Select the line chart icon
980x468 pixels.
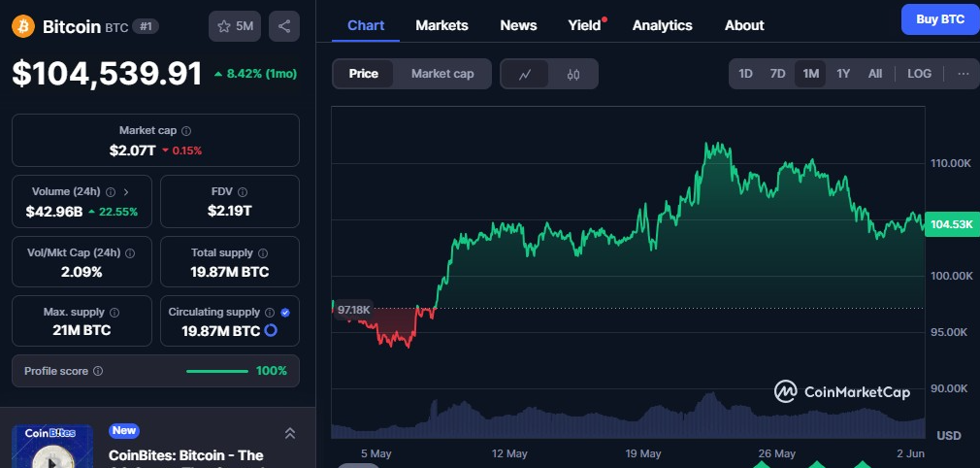525,74
